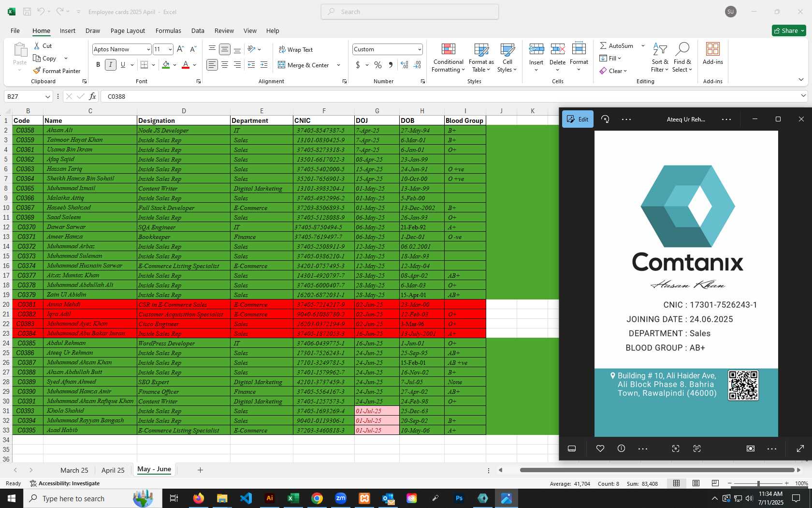The image size is (812, 508).
Task: Click Increase Decimal icon
Action: [405, 65]
